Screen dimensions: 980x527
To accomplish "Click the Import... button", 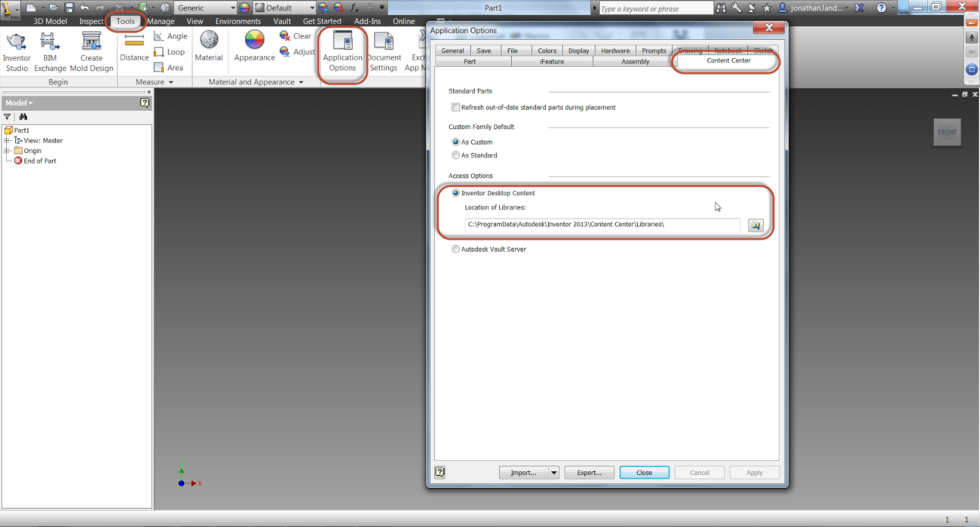I will (x=524, y=473).
